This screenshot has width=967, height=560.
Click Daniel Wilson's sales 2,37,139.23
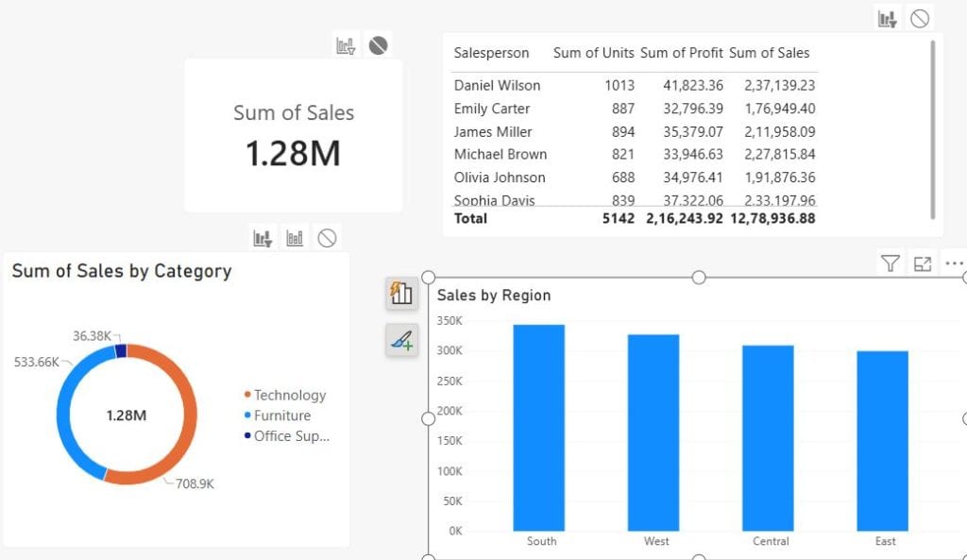click(x=779, y=85)
